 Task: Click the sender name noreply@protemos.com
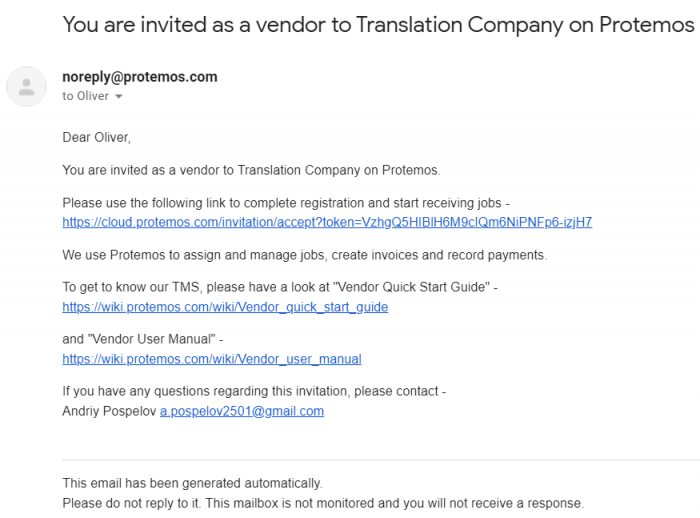pyautogui.click(x=139, y=77)
